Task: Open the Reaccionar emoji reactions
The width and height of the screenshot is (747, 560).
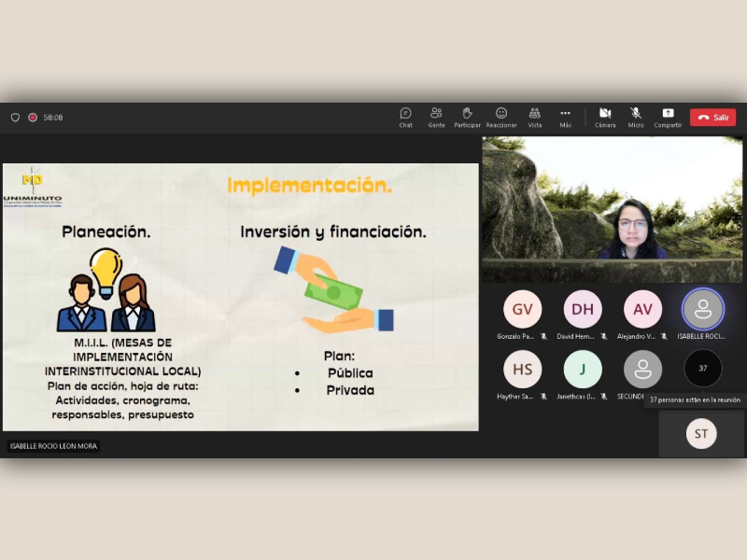Action: [501, 117]
